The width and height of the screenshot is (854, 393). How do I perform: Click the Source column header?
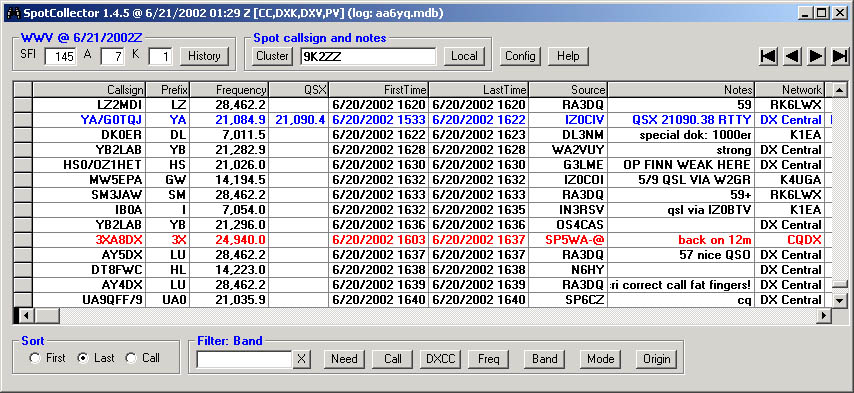(x=568, y=89)
